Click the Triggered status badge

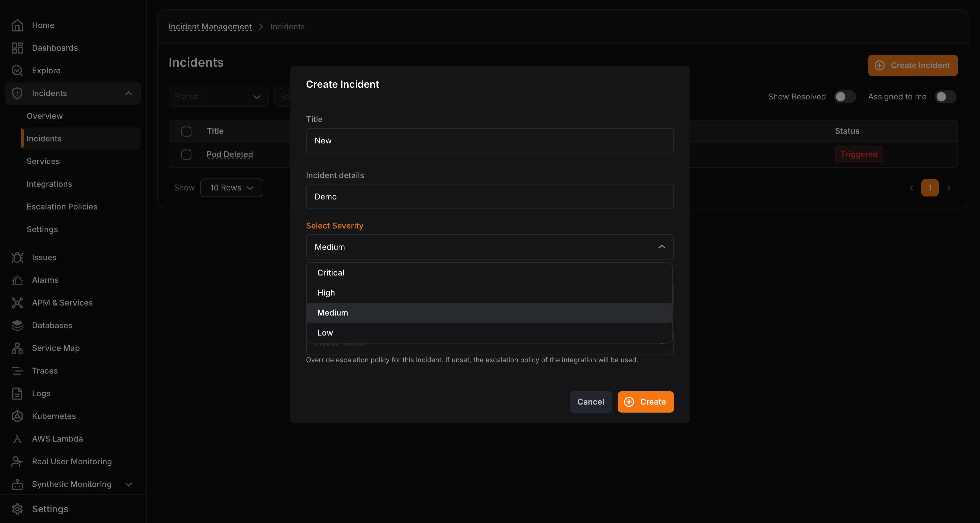click(859, 154)
